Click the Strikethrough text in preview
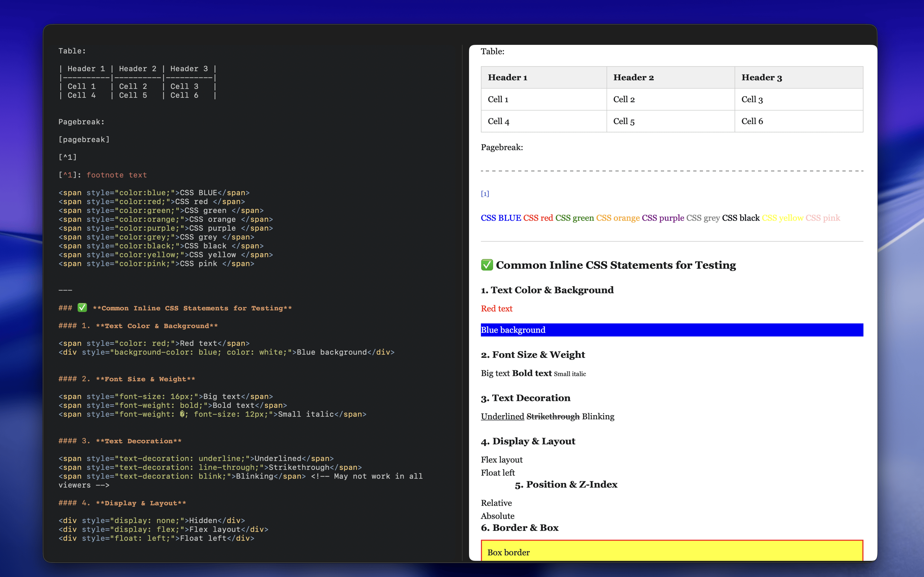This screenshot has height=577, width=924. pyautogui.click(x=552, y=416)
